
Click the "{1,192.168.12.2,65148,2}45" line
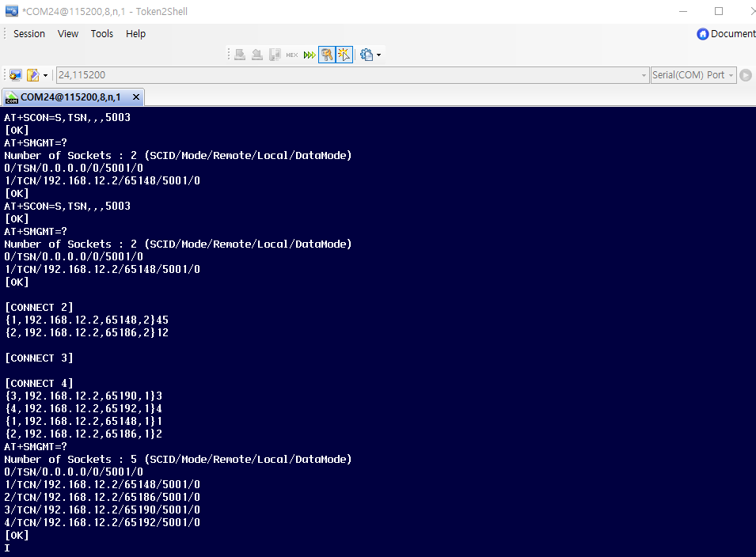pos(87,320)
